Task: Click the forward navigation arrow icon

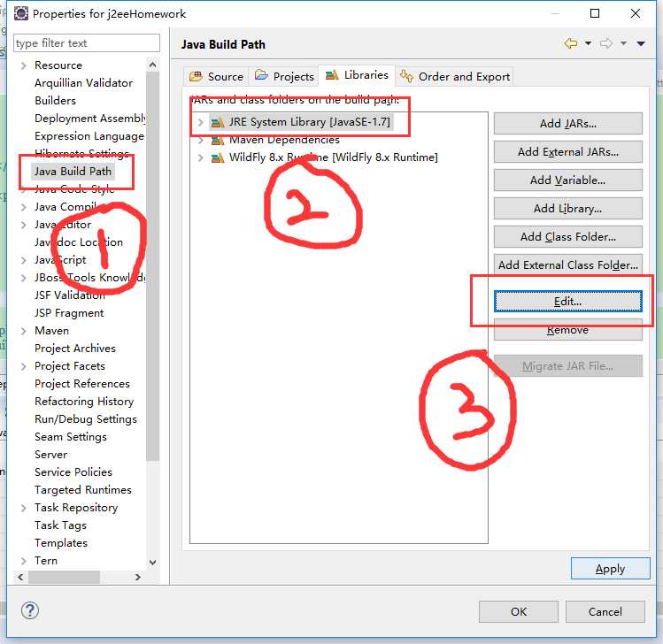Action: click(606, 43)
